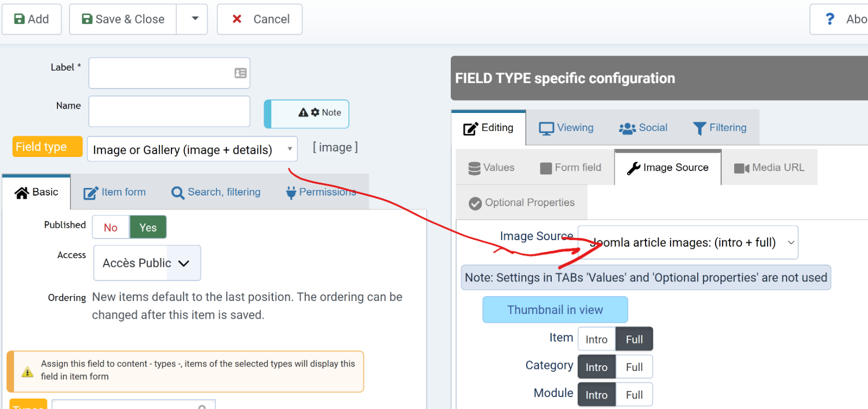Screen dimensions: 868x409
Task: Click the video camera icon on Media URL
Action: (x=741, y=168)
